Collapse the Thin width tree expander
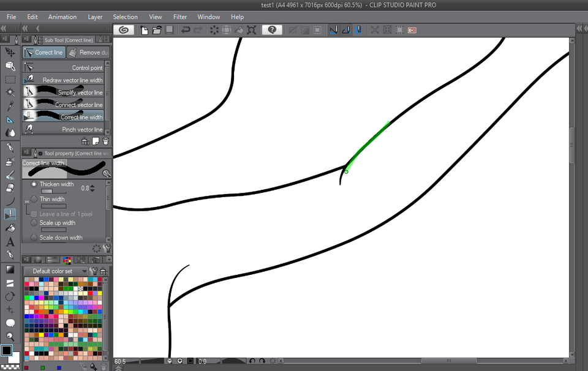Screen dimensions: 588x371 pyautogui.click(x=26, y=201)
